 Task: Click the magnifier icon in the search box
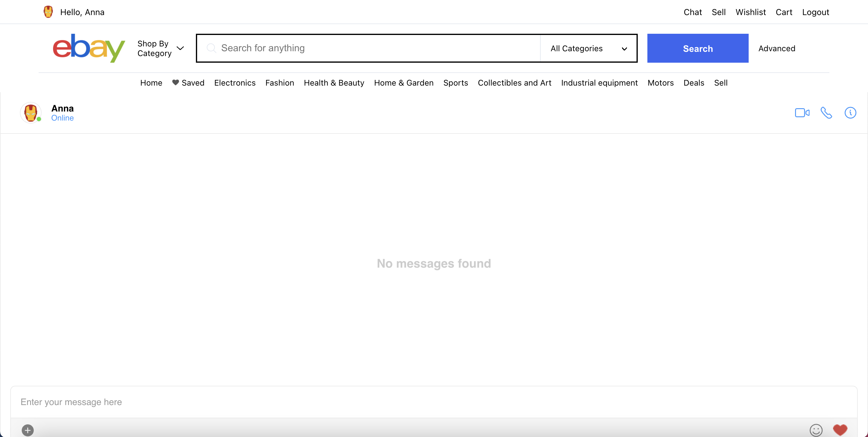tap(211, 48)
